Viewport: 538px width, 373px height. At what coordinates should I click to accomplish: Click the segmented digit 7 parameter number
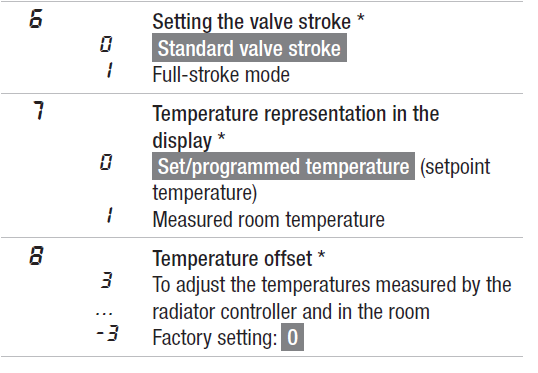(39, 110)
